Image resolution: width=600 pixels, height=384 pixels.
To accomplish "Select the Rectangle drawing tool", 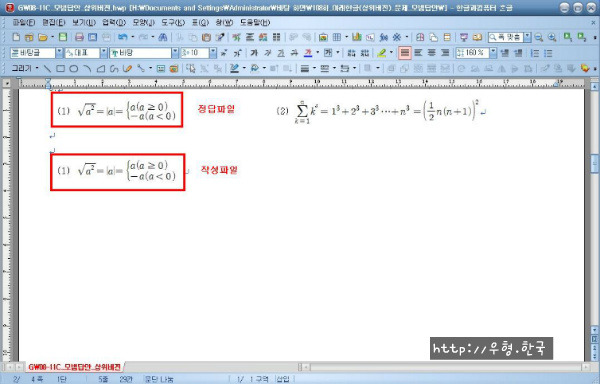I will (60, 68).
